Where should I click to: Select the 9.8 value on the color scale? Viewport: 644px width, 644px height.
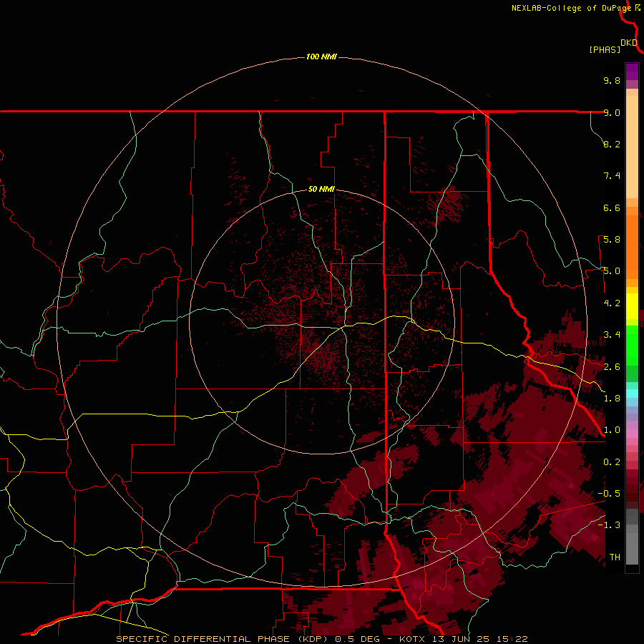point(612,80)
